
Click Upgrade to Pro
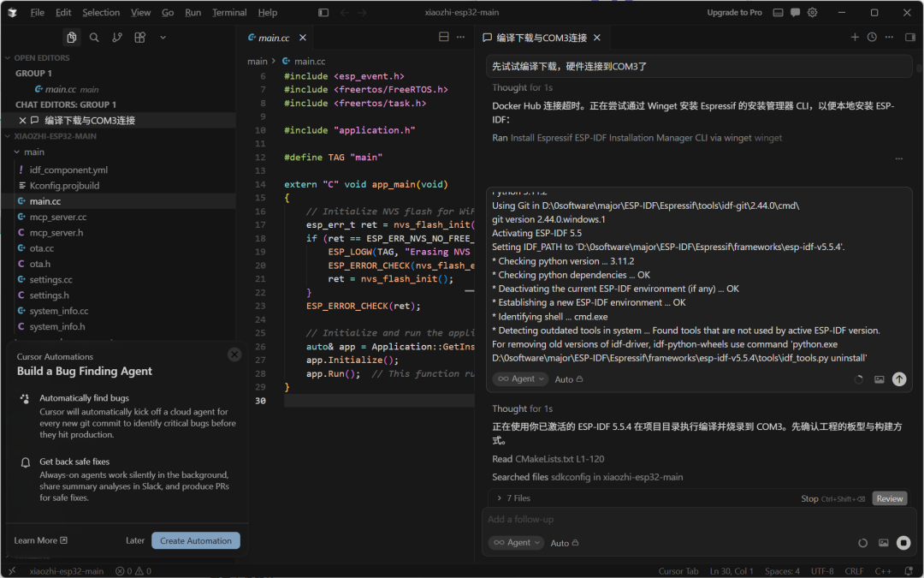734,12
